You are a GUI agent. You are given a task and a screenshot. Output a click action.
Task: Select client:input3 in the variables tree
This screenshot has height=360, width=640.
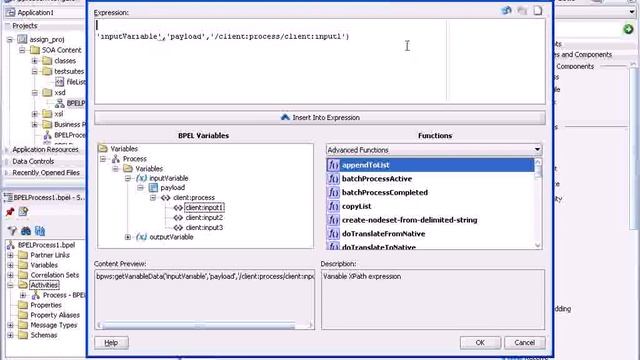tap(204, 227)
